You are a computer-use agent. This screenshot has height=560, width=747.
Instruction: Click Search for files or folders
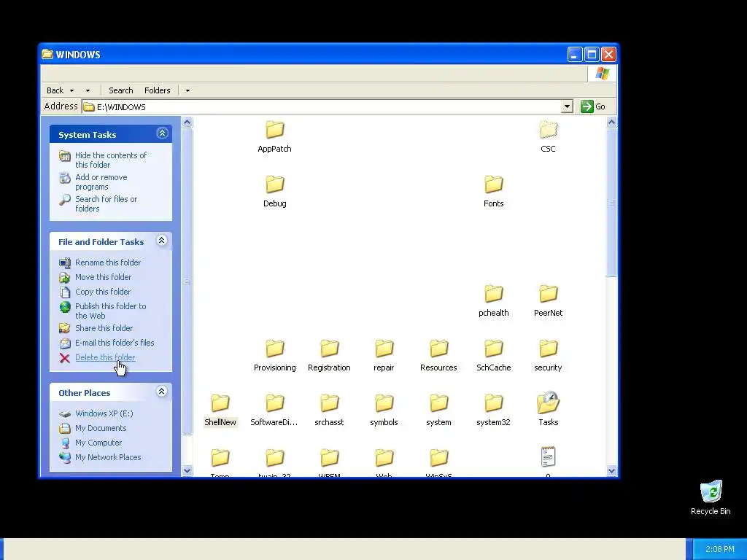(x=106, y=204)
